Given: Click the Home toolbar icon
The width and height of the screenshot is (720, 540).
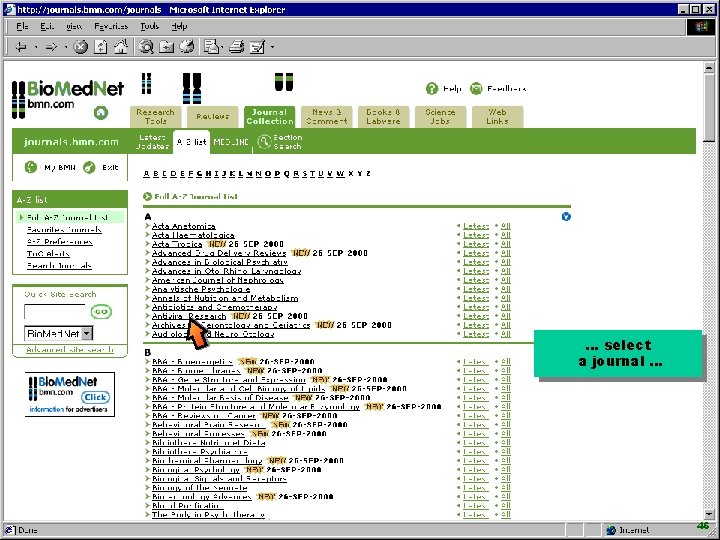Looking at the screenshot, I should 121,47.
